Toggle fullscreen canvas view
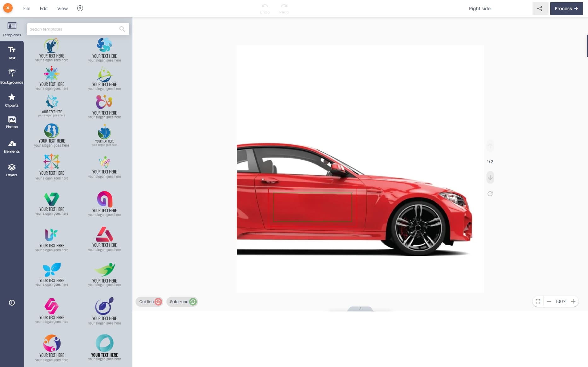 pos(538,301)
